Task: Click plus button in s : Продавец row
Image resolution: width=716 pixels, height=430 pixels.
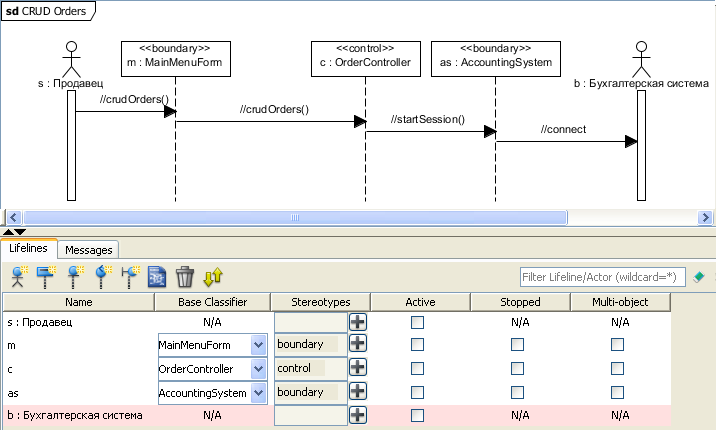Action: [358, 322]
